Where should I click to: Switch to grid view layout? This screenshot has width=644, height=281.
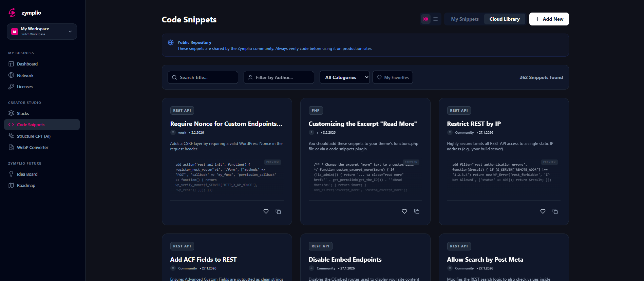[x=425, y=19]
